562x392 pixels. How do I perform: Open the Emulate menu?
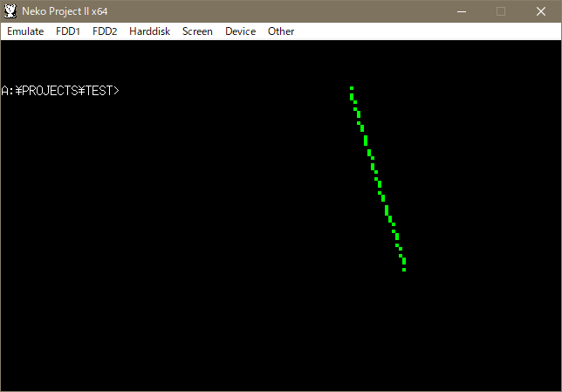[x=25, y=31]
